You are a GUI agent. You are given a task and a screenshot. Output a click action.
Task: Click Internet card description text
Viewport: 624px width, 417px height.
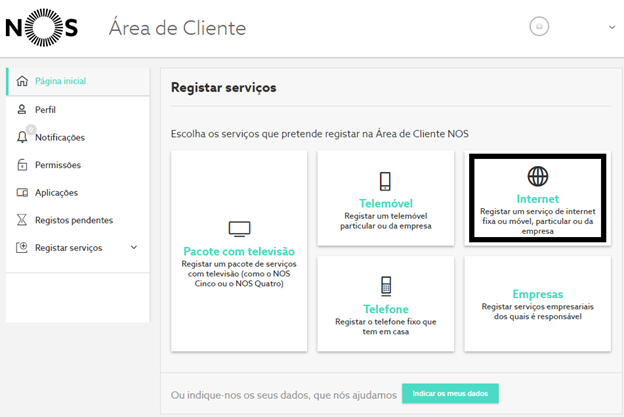(538, 221)
